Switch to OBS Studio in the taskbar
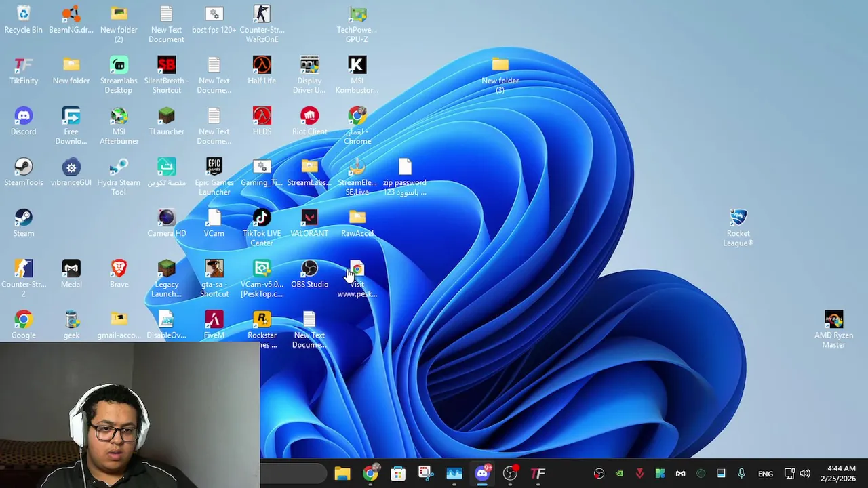Screen dimensions: 868x488 click(x=510, y=473)
